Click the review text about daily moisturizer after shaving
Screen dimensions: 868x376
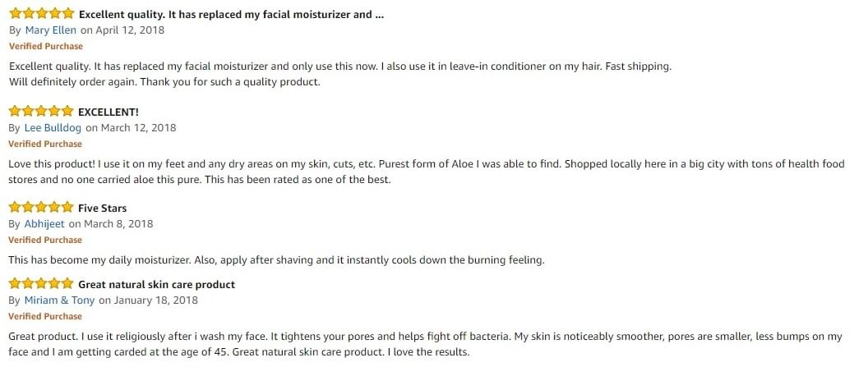pos(276,260)
